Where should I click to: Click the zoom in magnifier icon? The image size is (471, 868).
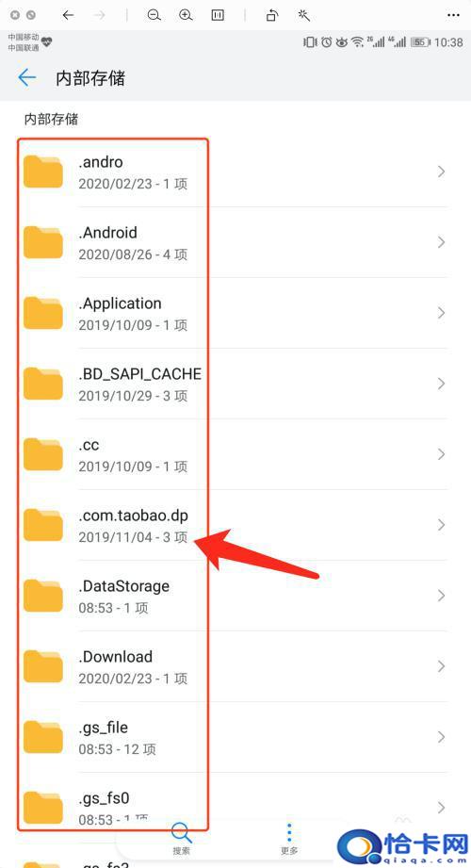pyautogui.click(x=186, y=15)
